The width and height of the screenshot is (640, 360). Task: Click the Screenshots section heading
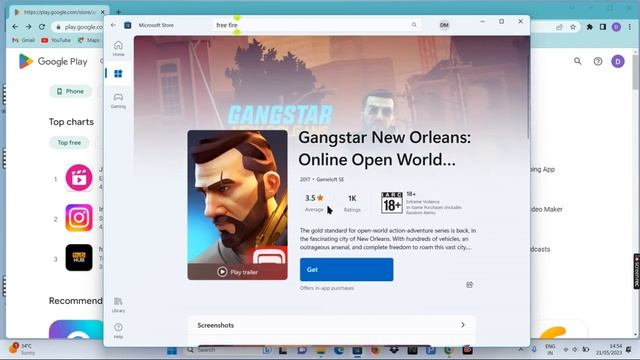point(216,325)
